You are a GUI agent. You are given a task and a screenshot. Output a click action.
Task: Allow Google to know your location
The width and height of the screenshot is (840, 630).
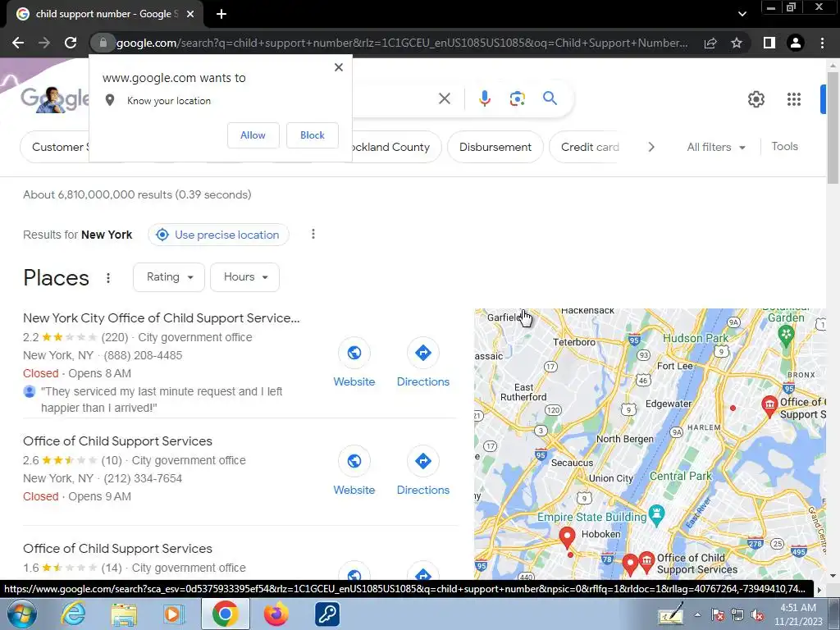(x=253, y=135)
